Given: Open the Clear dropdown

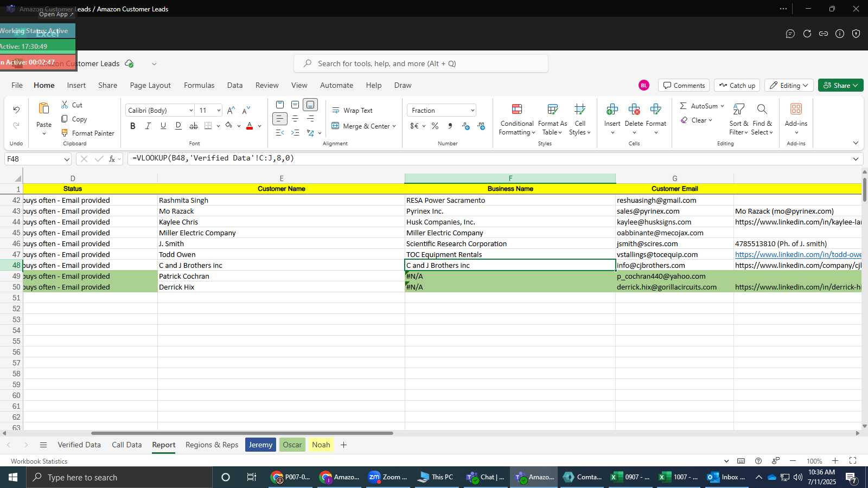Looking at the screenshot, I should (697, 120).
